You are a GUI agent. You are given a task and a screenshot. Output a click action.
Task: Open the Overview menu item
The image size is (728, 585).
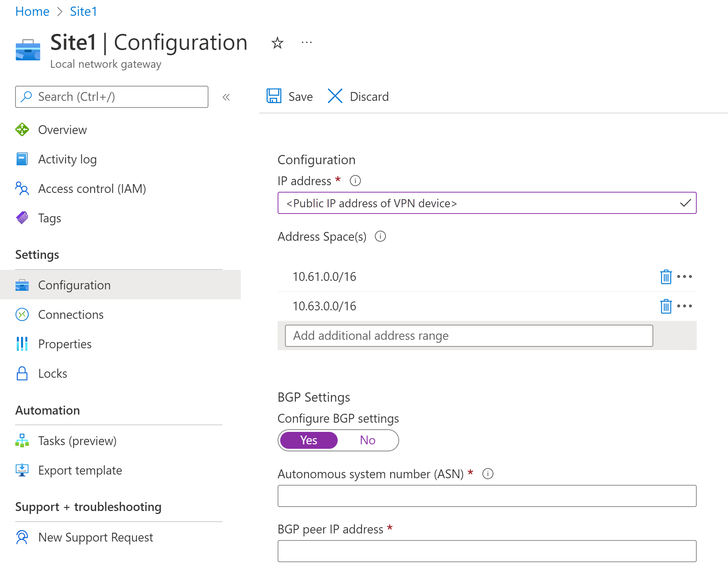coord(62,130)
